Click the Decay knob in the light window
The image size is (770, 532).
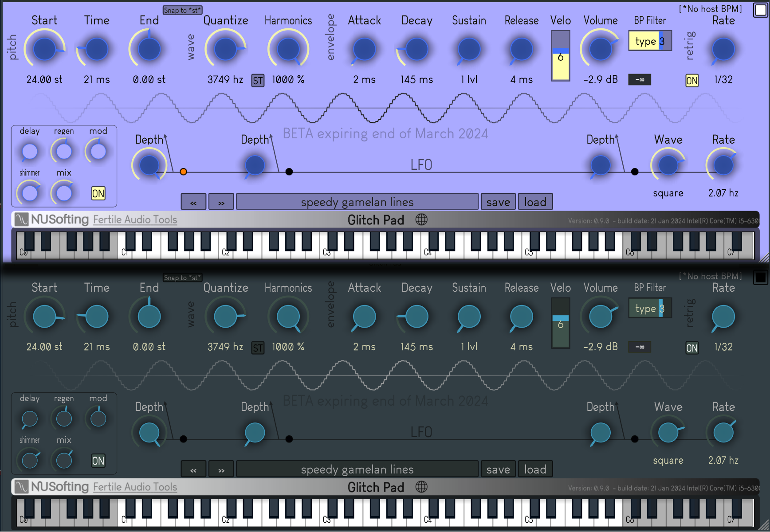tap(417, 49)
